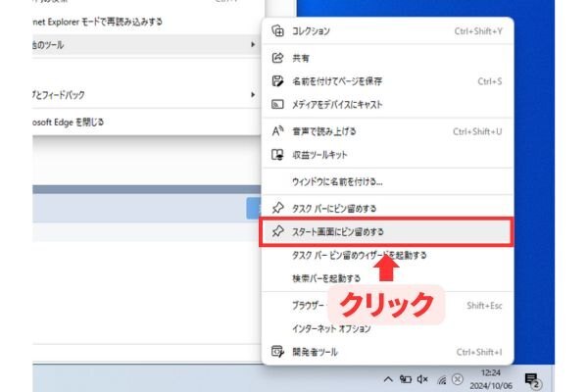Click the network icon in system tray
588x392 pixels.
441,380
